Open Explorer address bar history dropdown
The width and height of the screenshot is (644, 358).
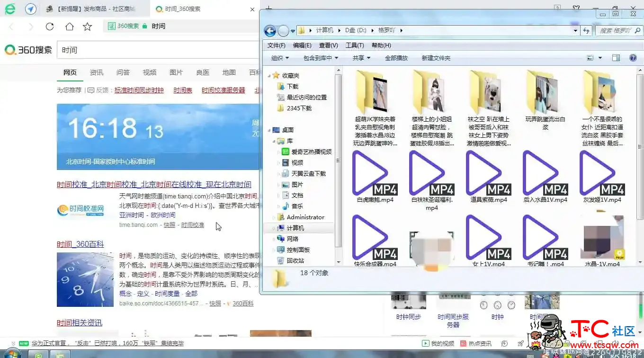click(575, 30)
